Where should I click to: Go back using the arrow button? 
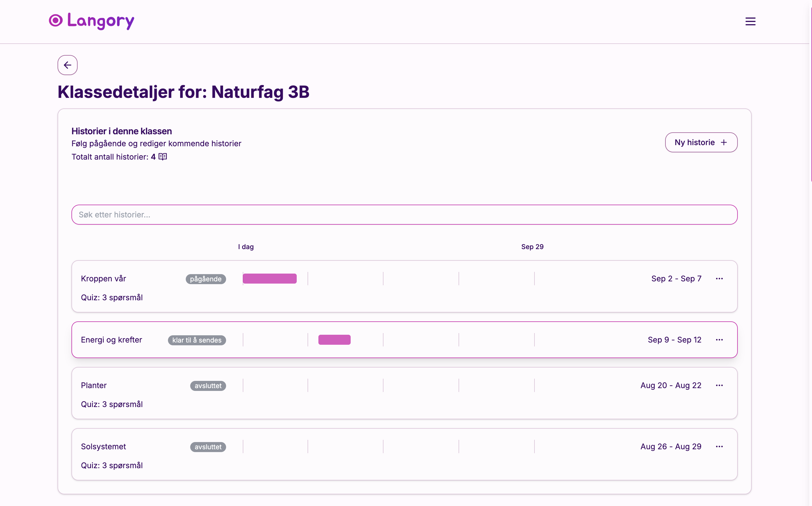tap(68, 65)
